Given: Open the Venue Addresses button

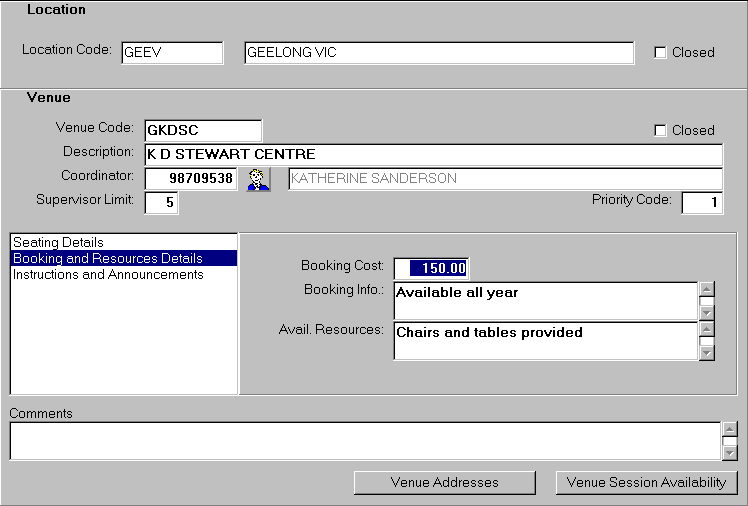Looking at the screenshot, I should [444, 482].
